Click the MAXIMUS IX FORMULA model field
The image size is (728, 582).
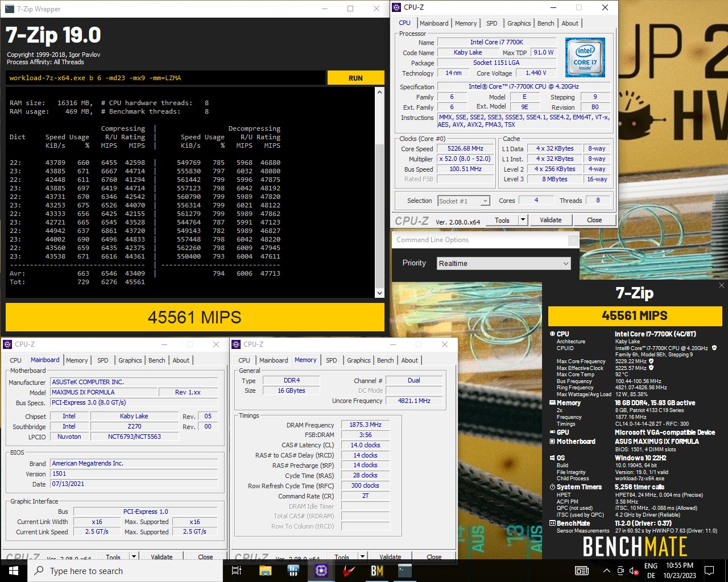104,392
